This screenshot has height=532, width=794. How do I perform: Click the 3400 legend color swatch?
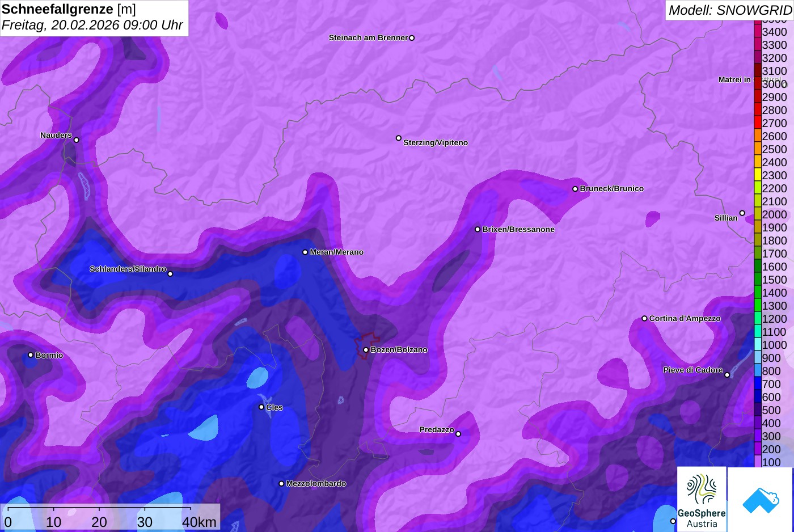pos(758,32)
